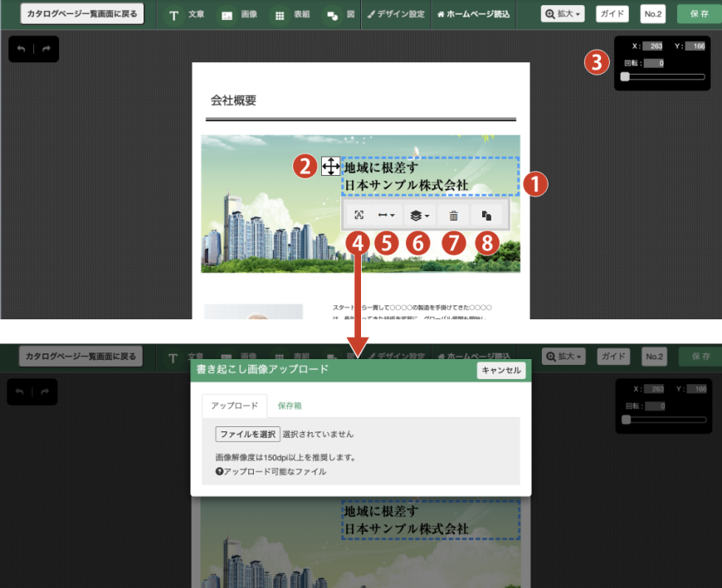Image resolution: width=722 pixels, height=588 pixels.
Task: Open the horizontal arrow width dropdown
Action: pyautogui.click(x=387, y=215)
